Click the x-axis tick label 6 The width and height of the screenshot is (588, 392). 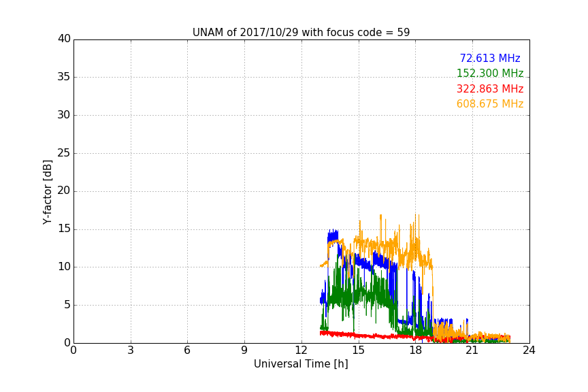point(187,350)
